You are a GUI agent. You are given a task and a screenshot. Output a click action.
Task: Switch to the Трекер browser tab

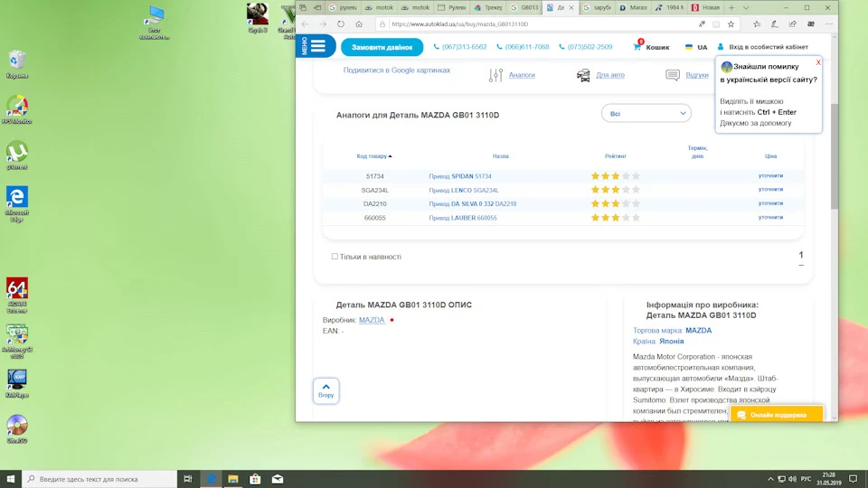tap(487, 8)
